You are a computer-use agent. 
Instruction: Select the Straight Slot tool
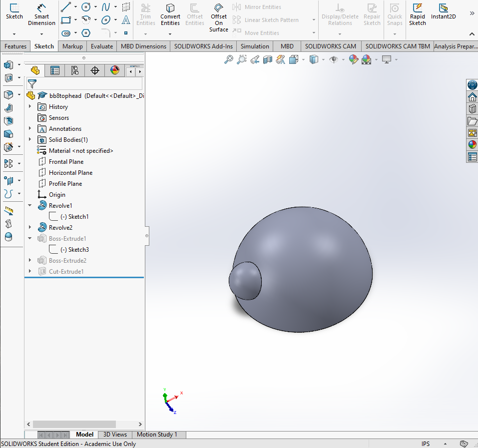click(x=66, y=33)
